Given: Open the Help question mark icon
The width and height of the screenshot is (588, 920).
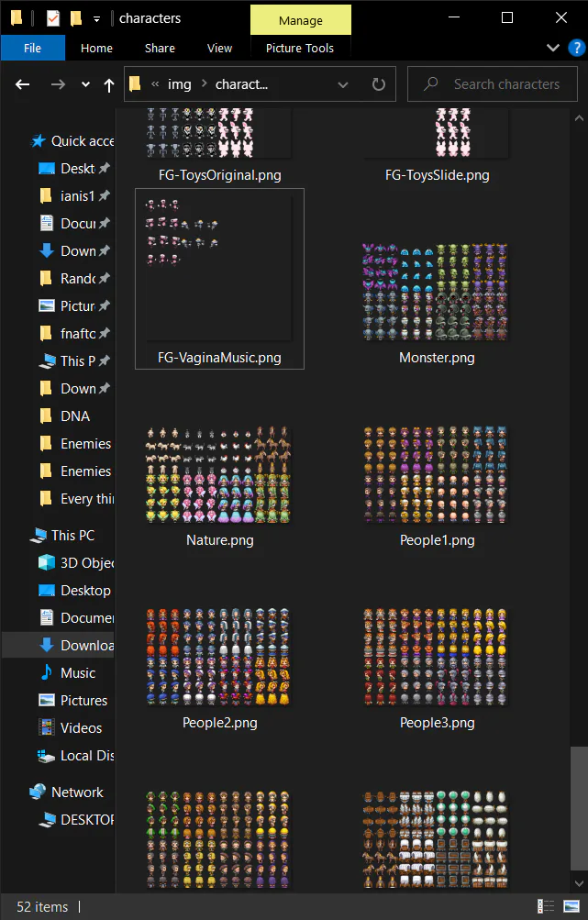Looking at the screenshot, I should [x=576, y=48].
